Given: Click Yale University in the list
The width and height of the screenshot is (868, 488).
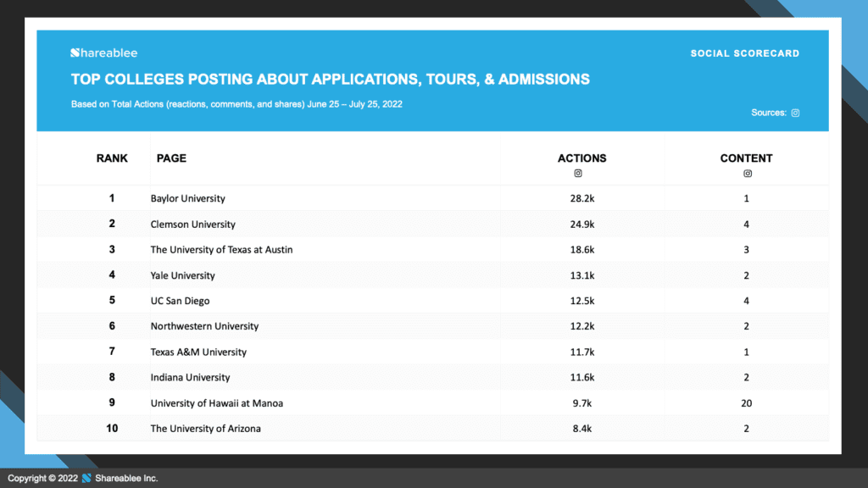Looking at the screenshot, I should pos(182,275).
